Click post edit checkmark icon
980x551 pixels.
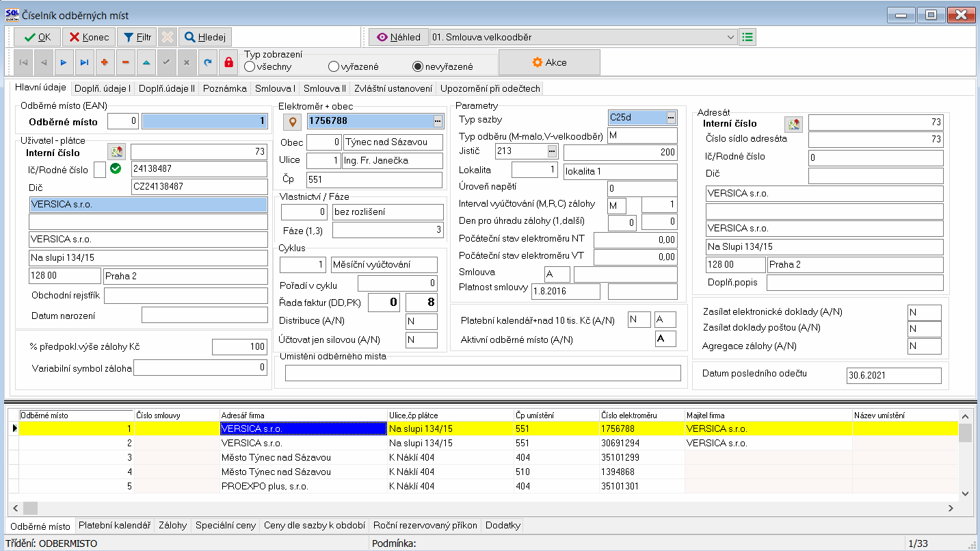[165, 62]
